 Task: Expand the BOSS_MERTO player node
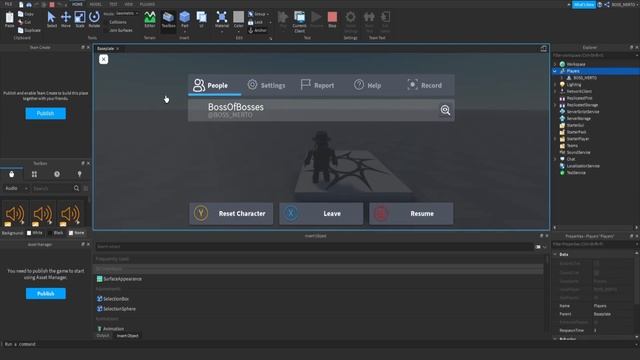tap(562, 78)
